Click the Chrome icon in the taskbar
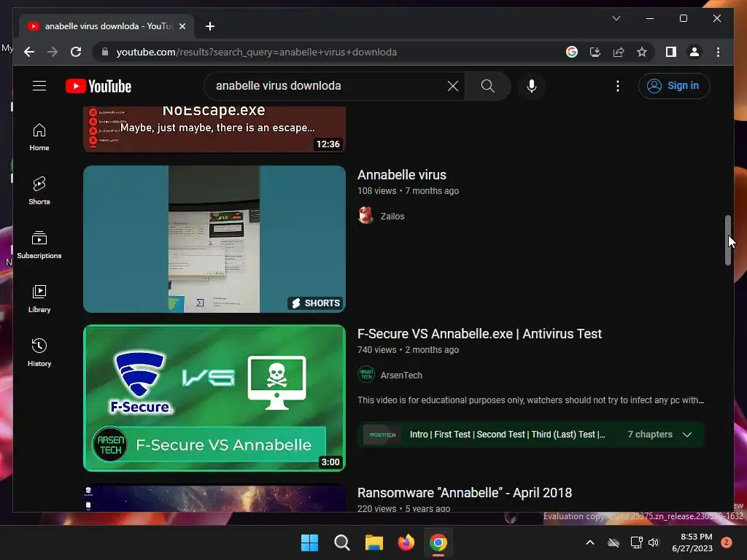 click(438, 542)
